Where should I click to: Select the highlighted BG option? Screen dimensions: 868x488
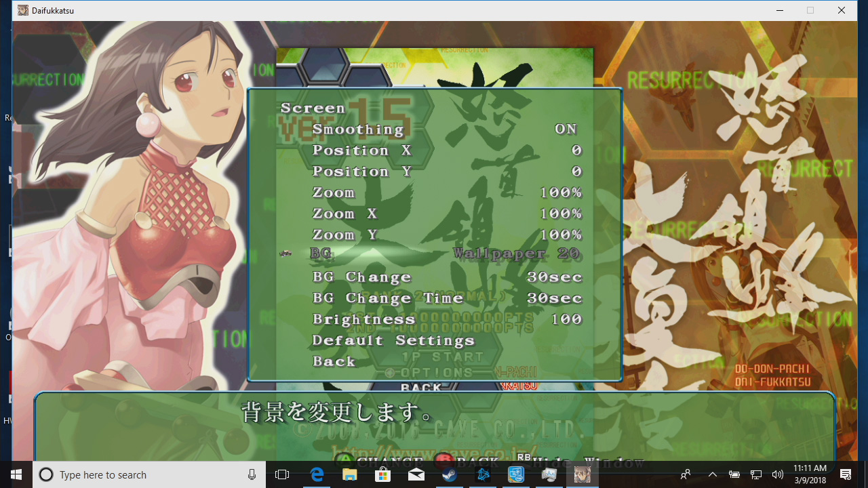(321, 253)
